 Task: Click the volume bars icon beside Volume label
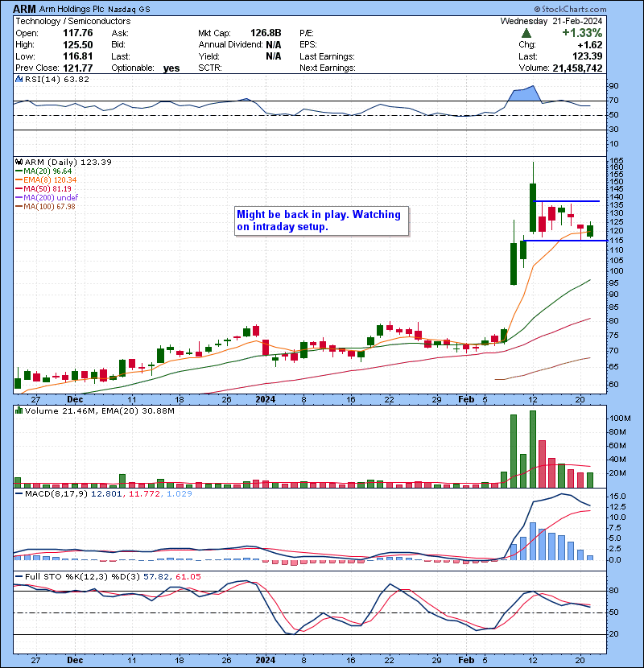tap(19, 411)
